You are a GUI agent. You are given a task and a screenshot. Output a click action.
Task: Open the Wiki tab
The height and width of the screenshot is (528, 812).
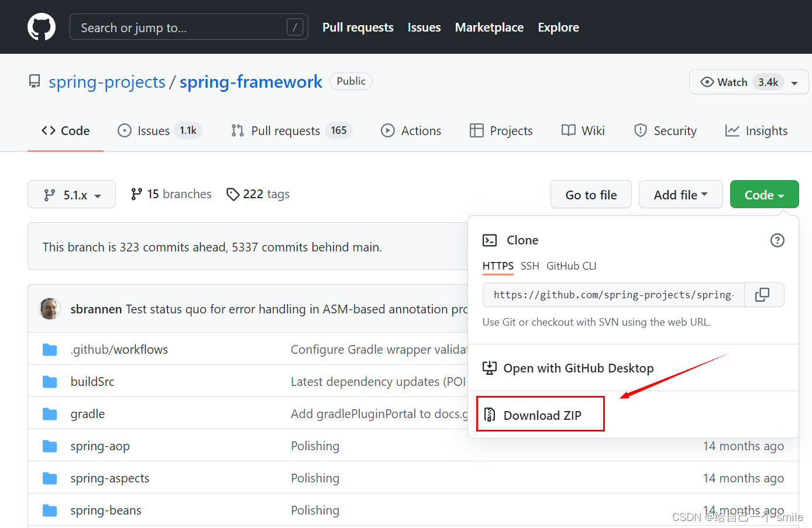point(583,130)
